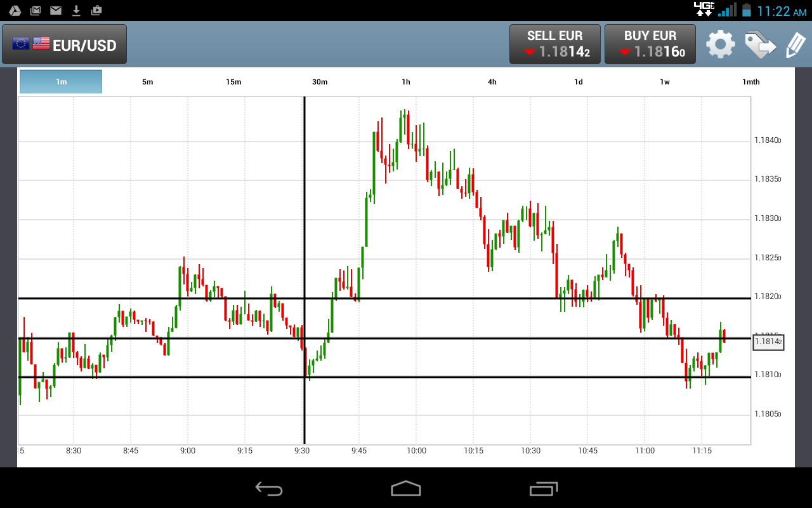Viewport: 812px width, 508px height.
Task: Select the pencil drawing tool icon
Action: 795,44
